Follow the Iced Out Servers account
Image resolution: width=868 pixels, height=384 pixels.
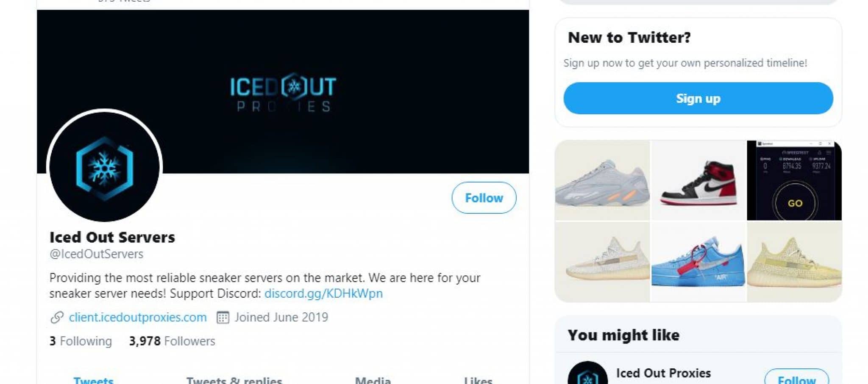pos(484,198)
